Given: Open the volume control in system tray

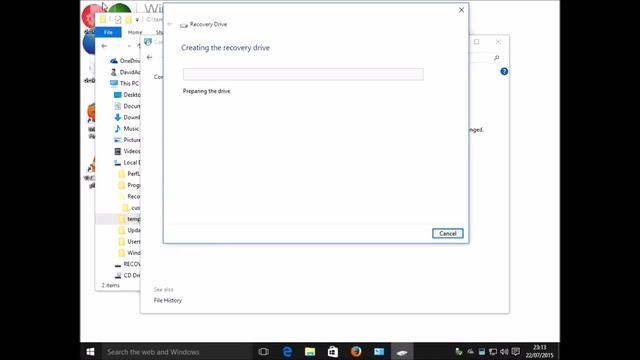Looking at the screenshot, I should click(504, 351).
